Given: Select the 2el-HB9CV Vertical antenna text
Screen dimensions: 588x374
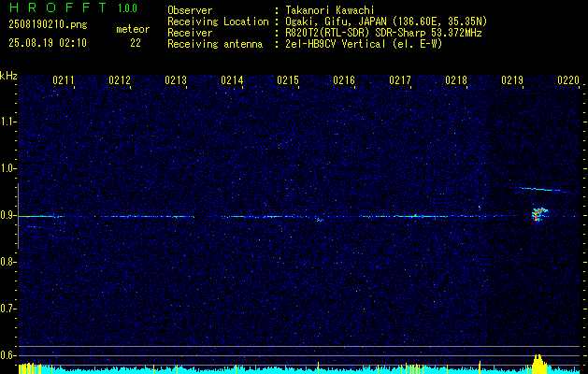Looking at the screenshot, I should (365, 44).
